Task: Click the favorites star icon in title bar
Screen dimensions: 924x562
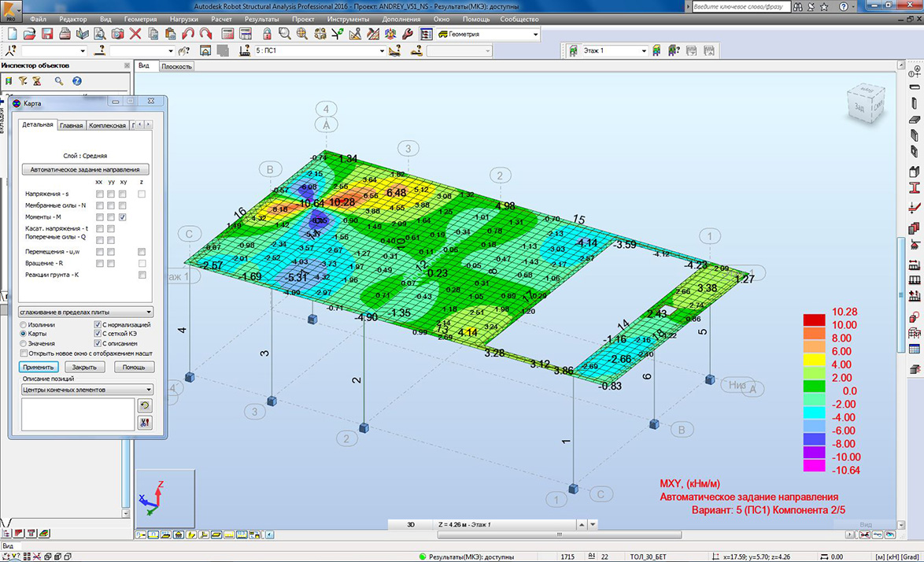Action: pos(824,7)
